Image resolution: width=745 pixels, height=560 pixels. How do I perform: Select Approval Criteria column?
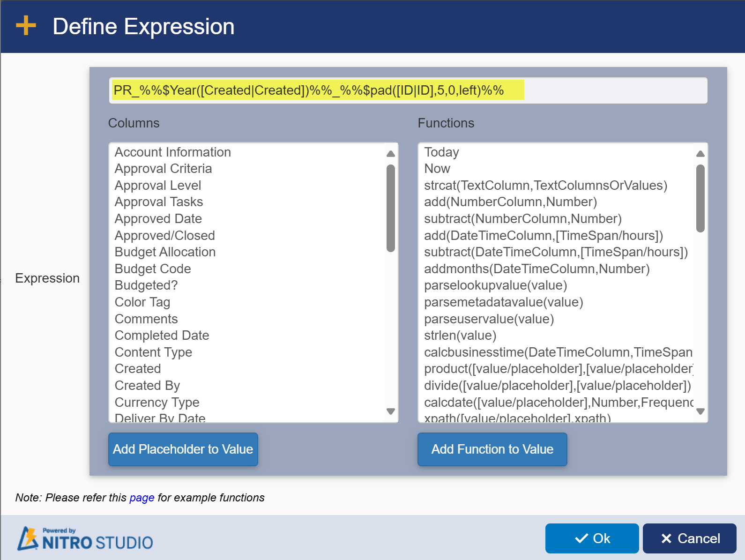click(x=164, y=169)
